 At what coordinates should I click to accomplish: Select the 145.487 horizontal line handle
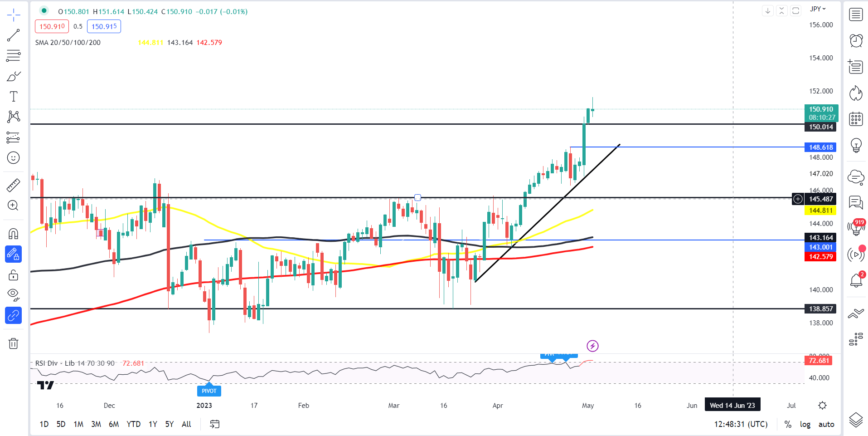418,197
